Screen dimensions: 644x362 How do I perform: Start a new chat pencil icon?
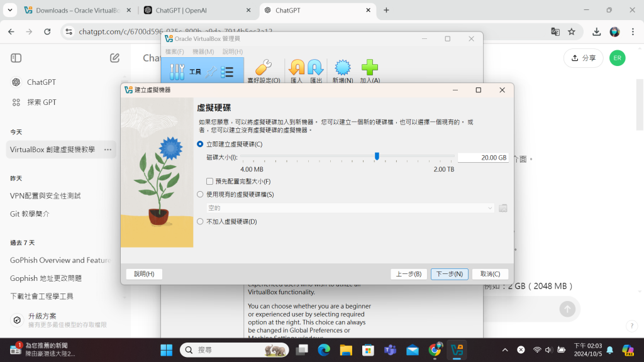(114, 58)
